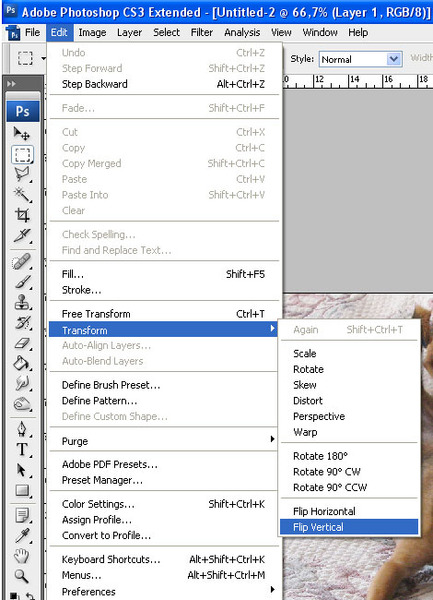Choose Stroke... from Edit menu
433x600 pixels.
pos(164,290)
